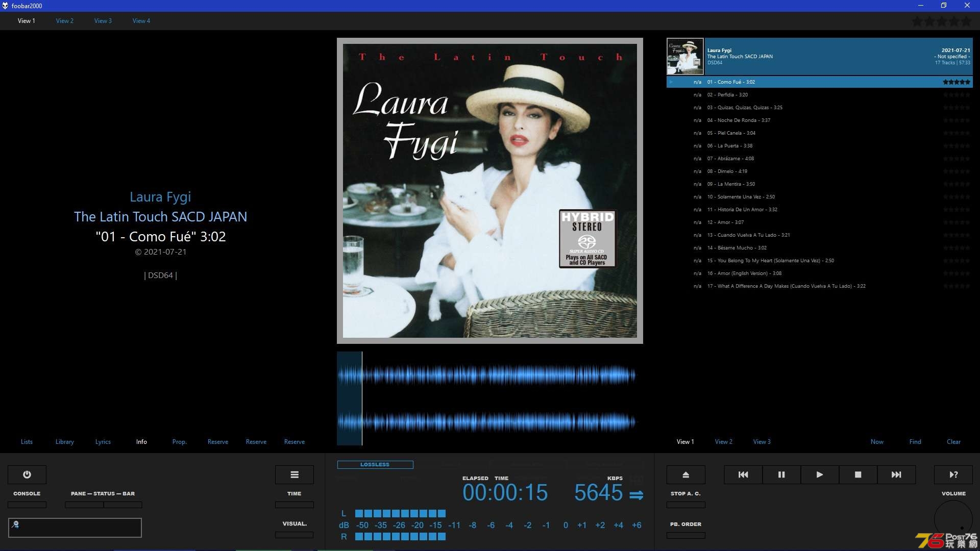Click the Now button in the playlist panel
The height and width of the screenshot is (551, 980).
tap(877, 442)
